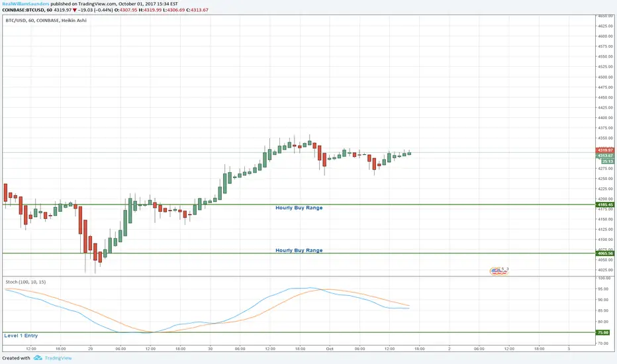
Task: Click the C:4313.67 close value in header
Action: tap(197, 10)
